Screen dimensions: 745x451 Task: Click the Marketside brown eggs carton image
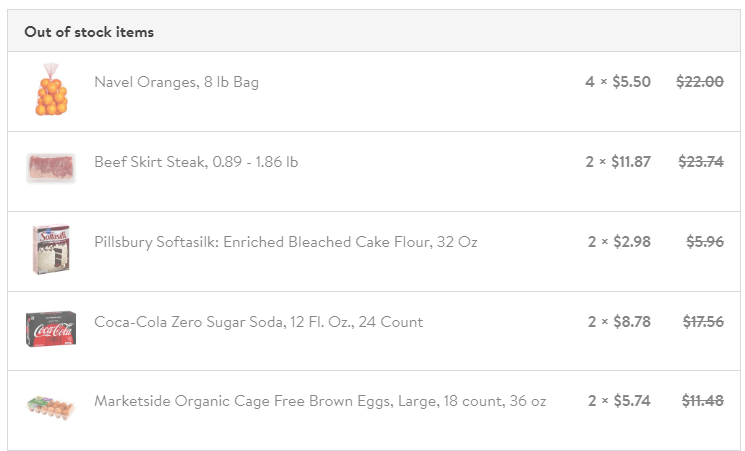coord(51,406)
